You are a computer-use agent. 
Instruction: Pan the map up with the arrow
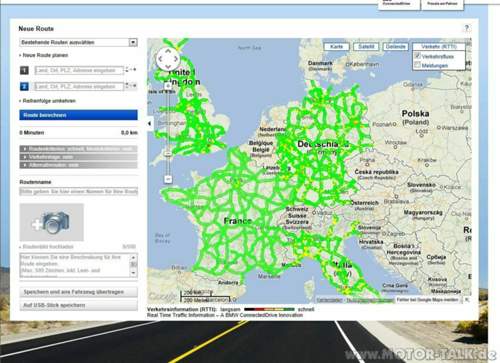click(x=168, y=51)
